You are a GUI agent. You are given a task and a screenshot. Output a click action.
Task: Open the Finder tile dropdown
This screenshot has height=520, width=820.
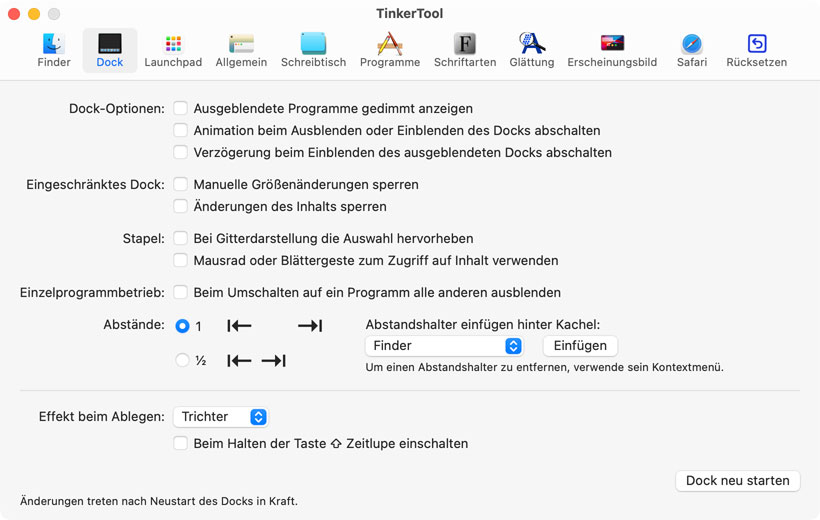444,345
